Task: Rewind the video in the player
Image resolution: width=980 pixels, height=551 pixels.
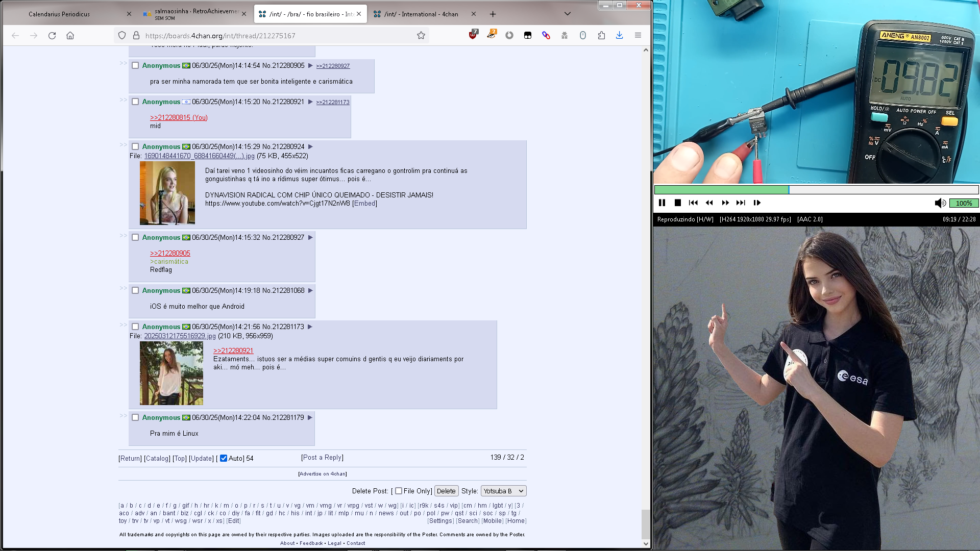Action: 709,203
